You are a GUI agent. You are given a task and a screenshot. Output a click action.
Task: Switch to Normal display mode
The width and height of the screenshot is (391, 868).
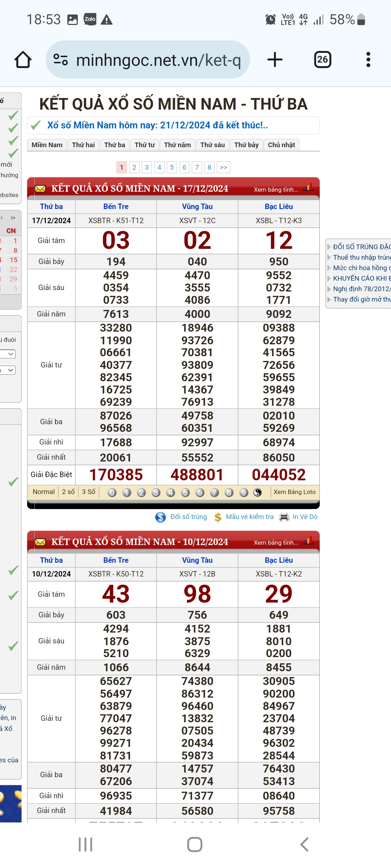coord(43,492)
